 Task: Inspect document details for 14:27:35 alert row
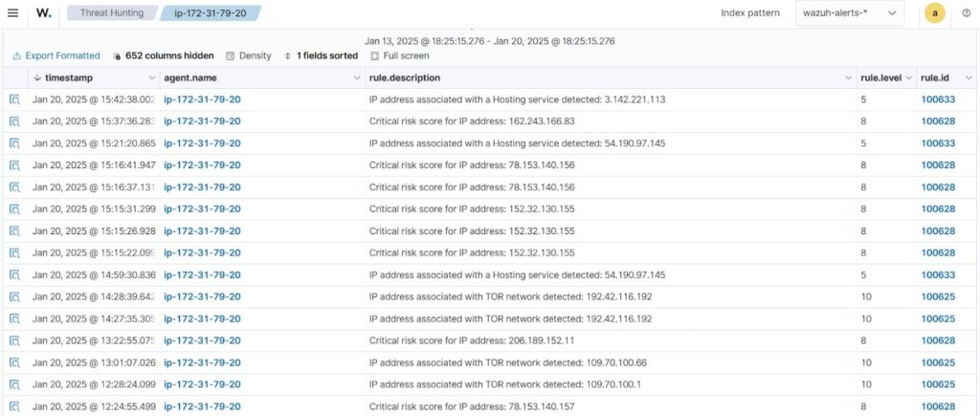(15, 318)
